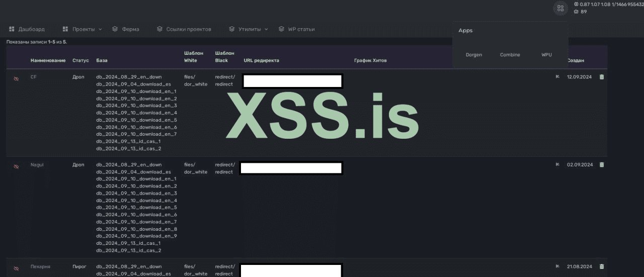644x277 pixels.
Task: Click Дроп status in the Nagul row
Action: point(78,164)
